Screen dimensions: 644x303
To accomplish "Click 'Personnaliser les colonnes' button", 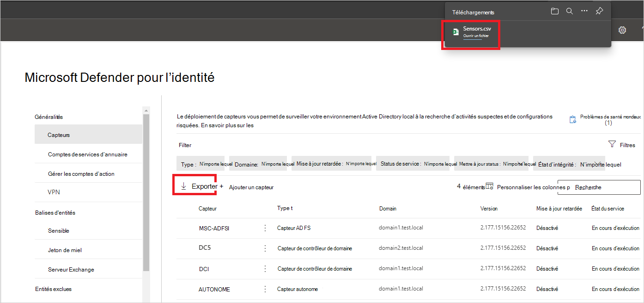I will click(528, 187).
